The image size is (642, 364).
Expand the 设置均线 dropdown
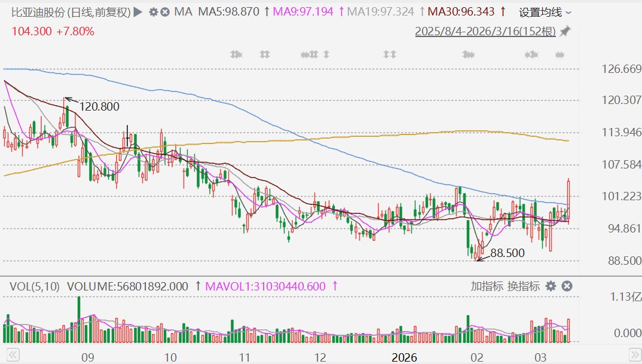click(545, 12)
